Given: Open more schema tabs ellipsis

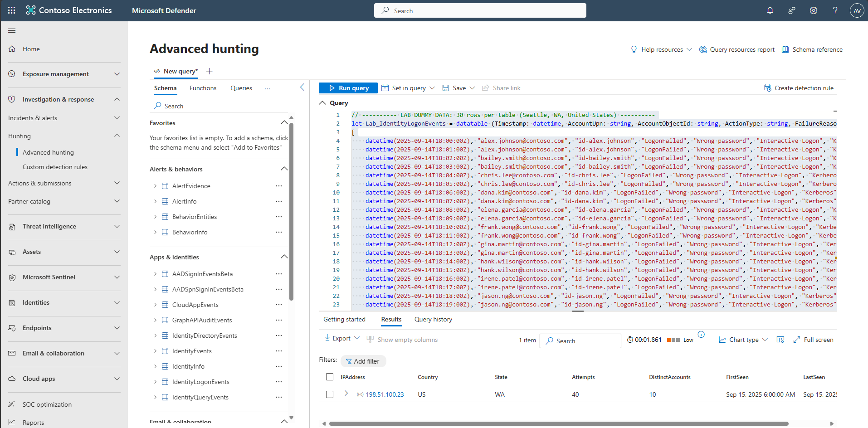Looking at the screenshot, I should coord(268,88).
